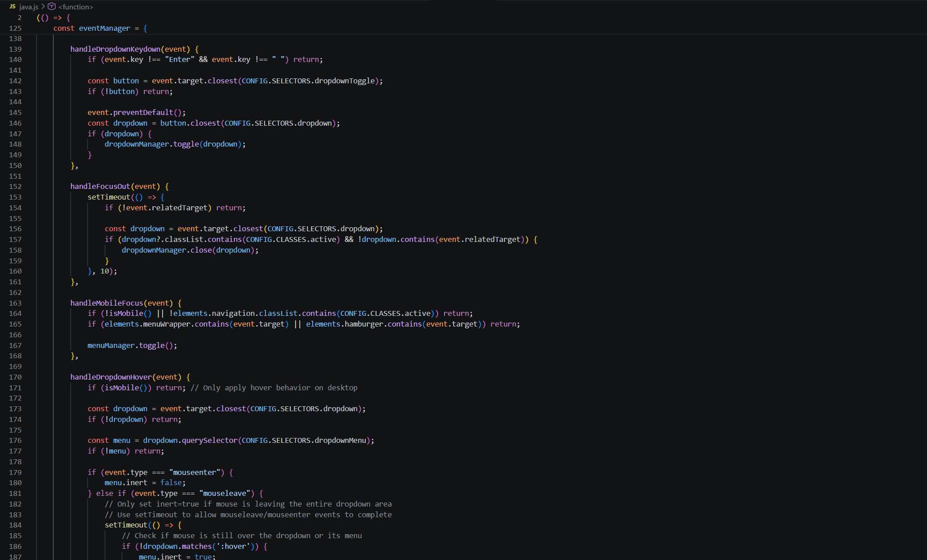Click line number 140 in the gutter
The width and height of the screenshot is (927, 560).
15,59
